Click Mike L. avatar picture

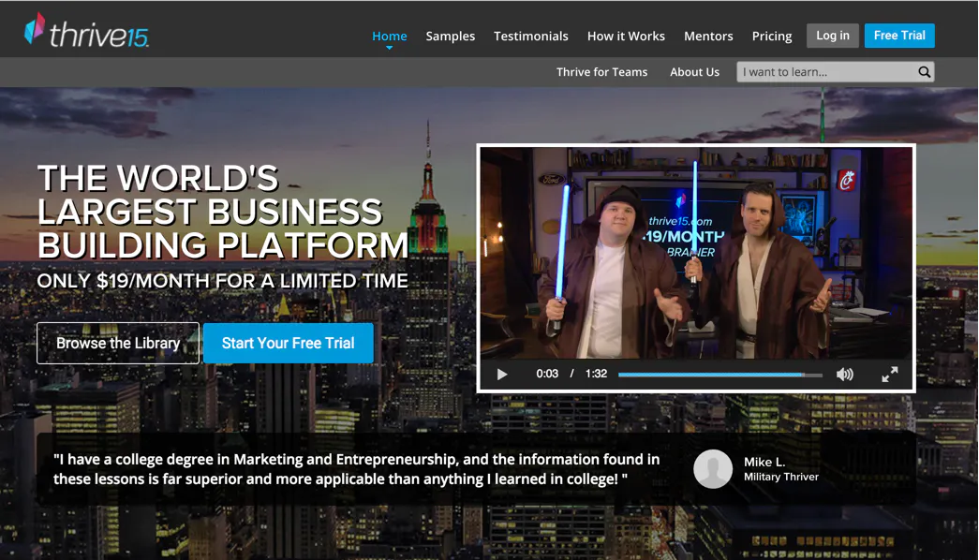[x=712, y=468]
